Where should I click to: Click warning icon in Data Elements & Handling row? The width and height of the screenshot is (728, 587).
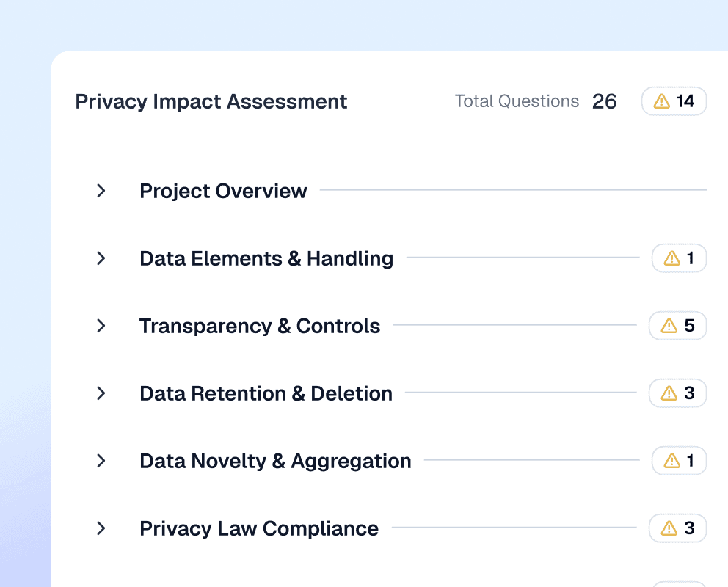(x=672, y=258)
